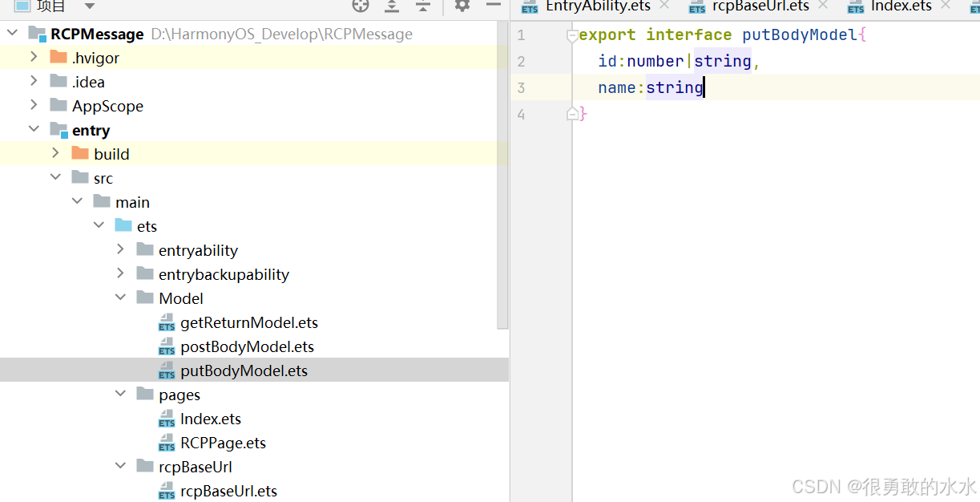Switch to the EntryAbility.ets tab
980x502 pixels.
[x=598, y=6]
